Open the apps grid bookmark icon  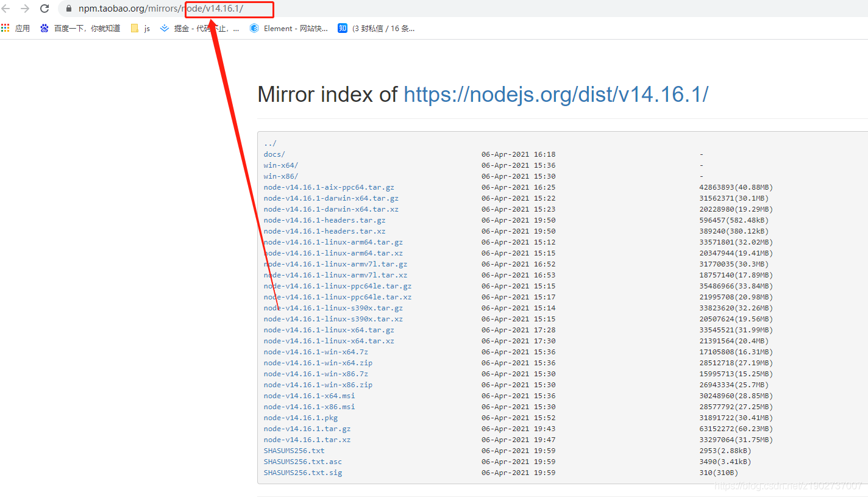(x=5, y=28)
